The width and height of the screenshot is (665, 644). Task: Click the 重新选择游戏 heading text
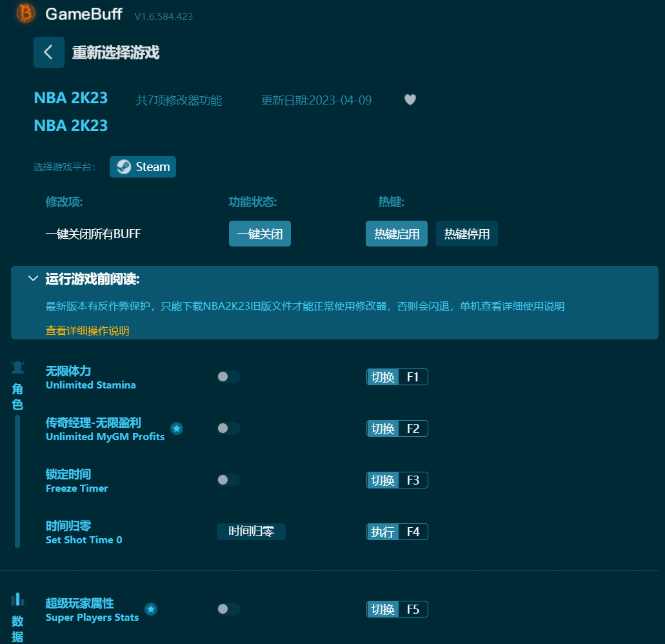(115, 53)
